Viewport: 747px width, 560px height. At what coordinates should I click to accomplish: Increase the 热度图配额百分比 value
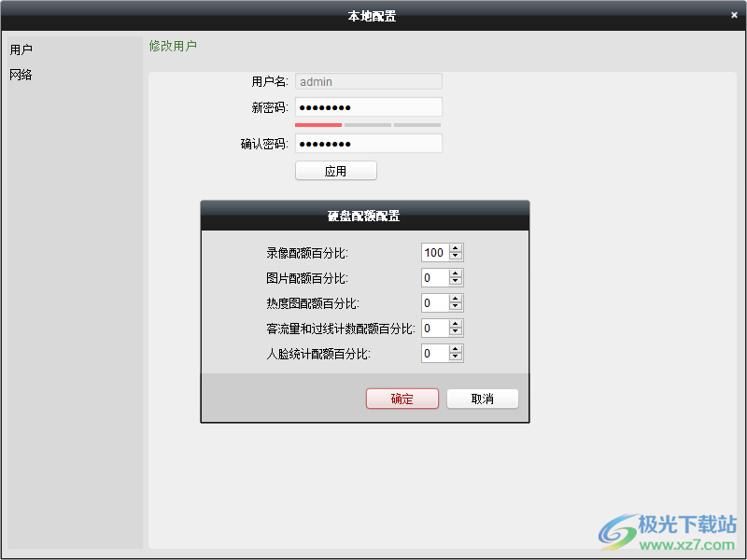pyautogui.click(x=455, y=299)
